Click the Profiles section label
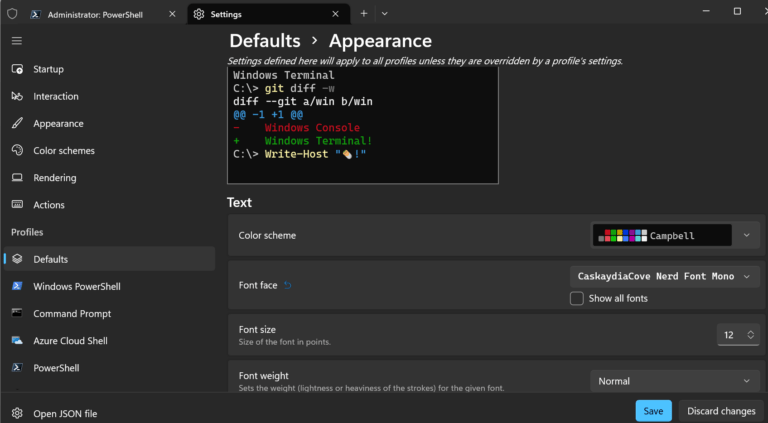Viewport: 768px width, 423px height. (x=27, y=232)
